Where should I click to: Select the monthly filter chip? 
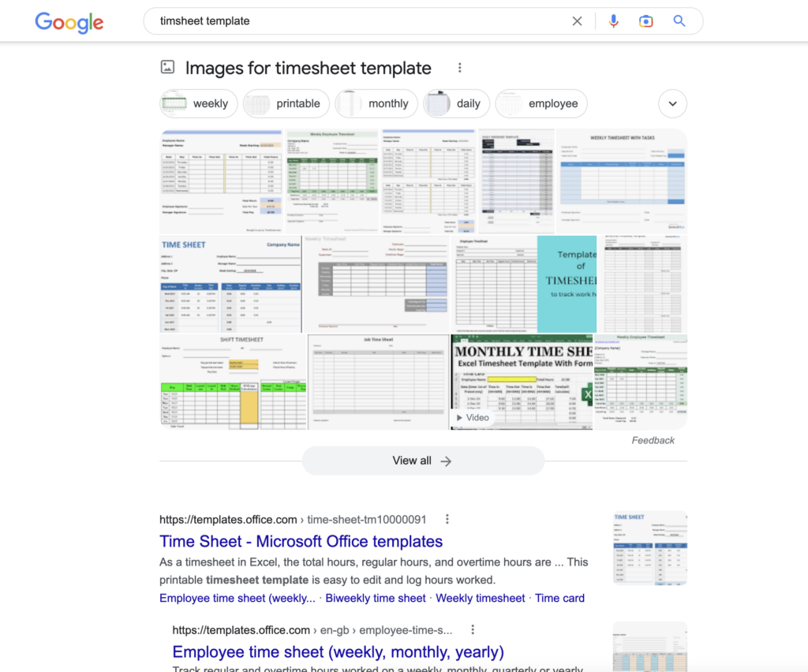376,103
